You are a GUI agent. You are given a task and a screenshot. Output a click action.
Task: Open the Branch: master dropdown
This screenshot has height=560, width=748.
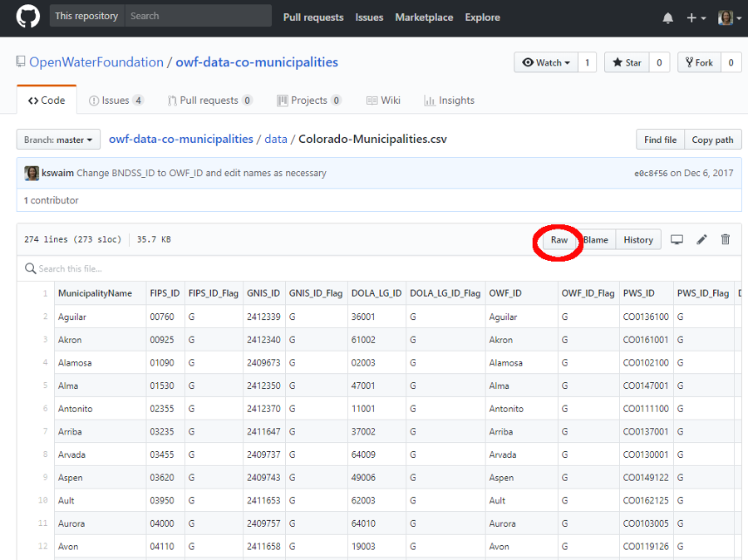click(58, 140)
